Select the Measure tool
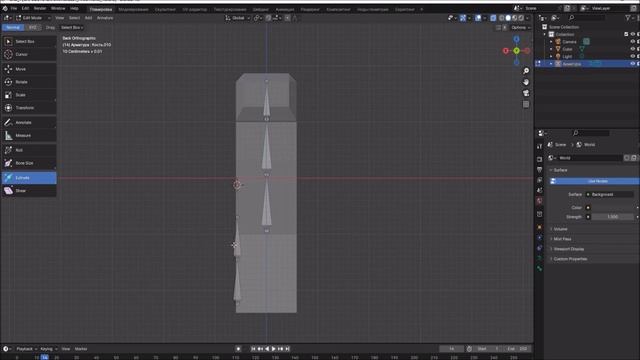This screenshot has height=360, width=640. (29, 136)
